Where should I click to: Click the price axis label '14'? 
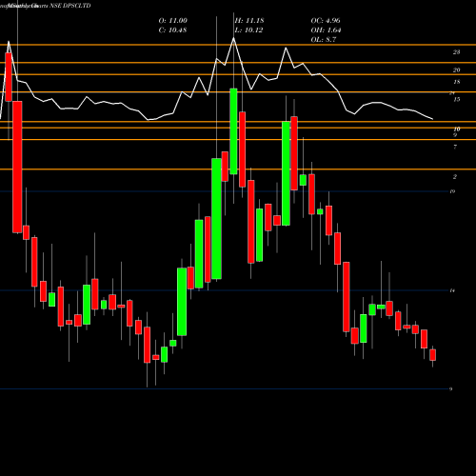pos(452,290)
